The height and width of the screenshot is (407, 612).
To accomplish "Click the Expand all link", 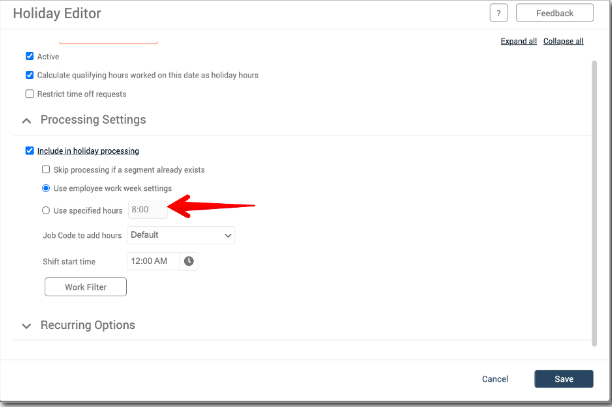I will point(518,41).
